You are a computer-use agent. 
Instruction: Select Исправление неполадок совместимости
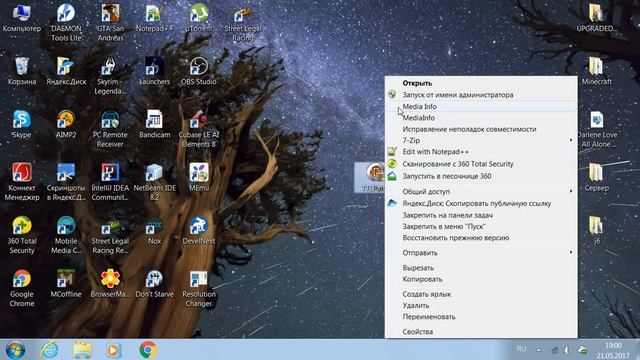tap(481, 129)
